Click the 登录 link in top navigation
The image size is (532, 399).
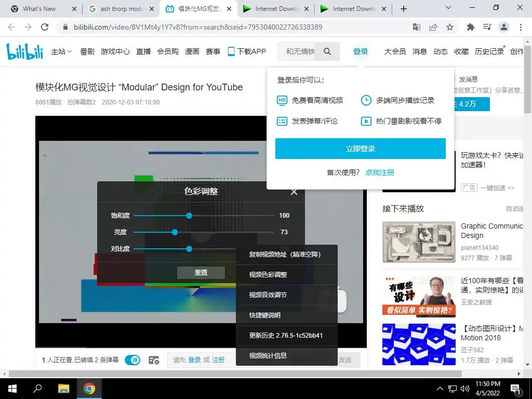(361, 51)
